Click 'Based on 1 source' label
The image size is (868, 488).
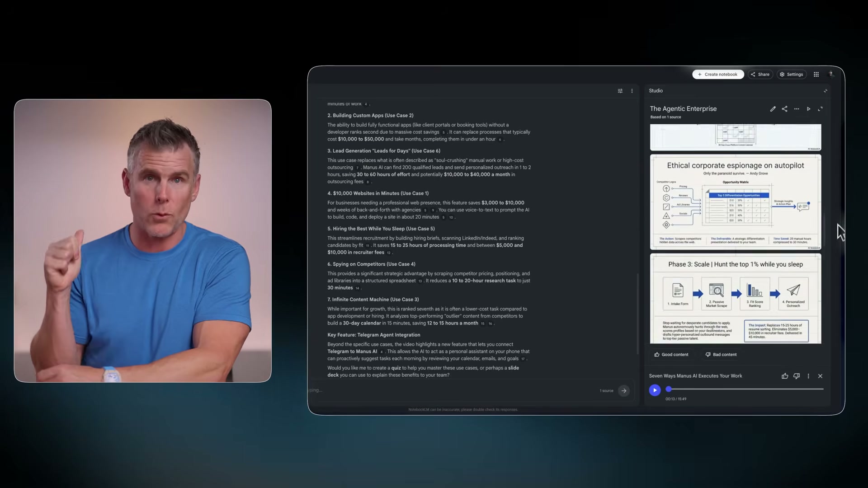[665, 117]
